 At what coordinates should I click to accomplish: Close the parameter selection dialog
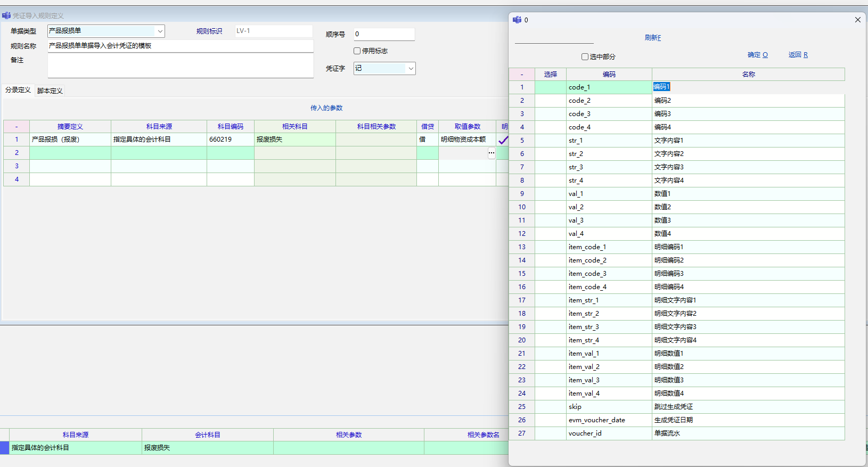(x=857, y=20)
